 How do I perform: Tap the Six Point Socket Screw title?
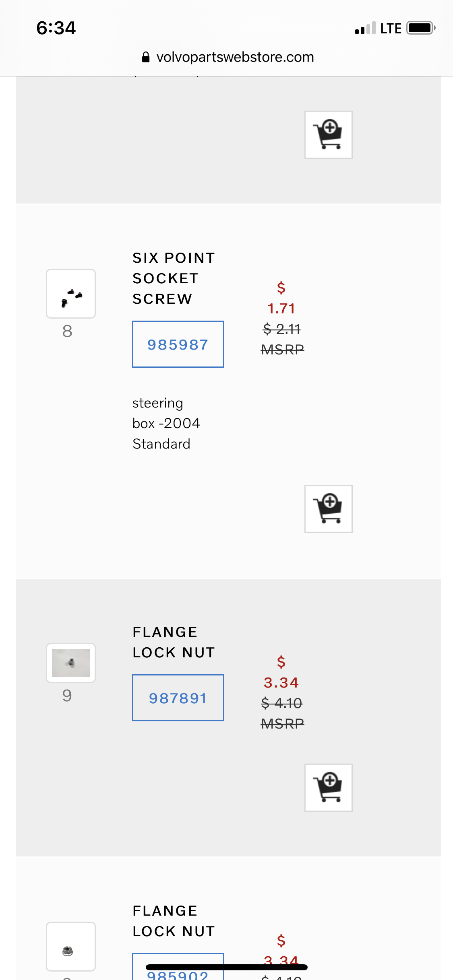tap(174, 278)
